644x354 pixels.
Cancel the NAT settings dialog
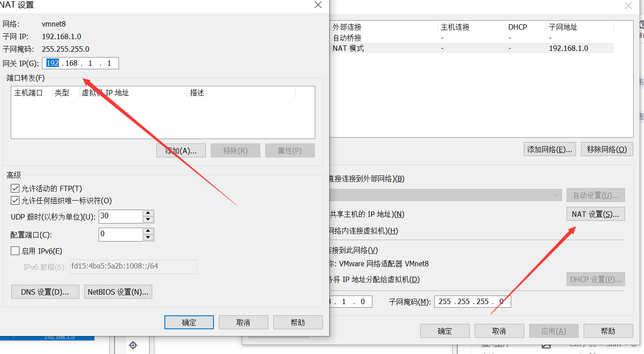pyautogui.click(x=244, y=323)
